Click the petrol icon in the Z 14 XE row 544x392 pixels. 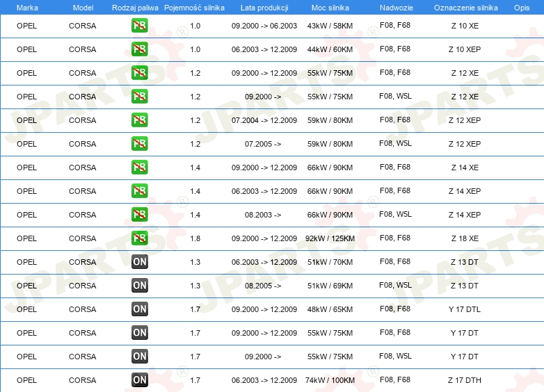(x=139, y=167)
